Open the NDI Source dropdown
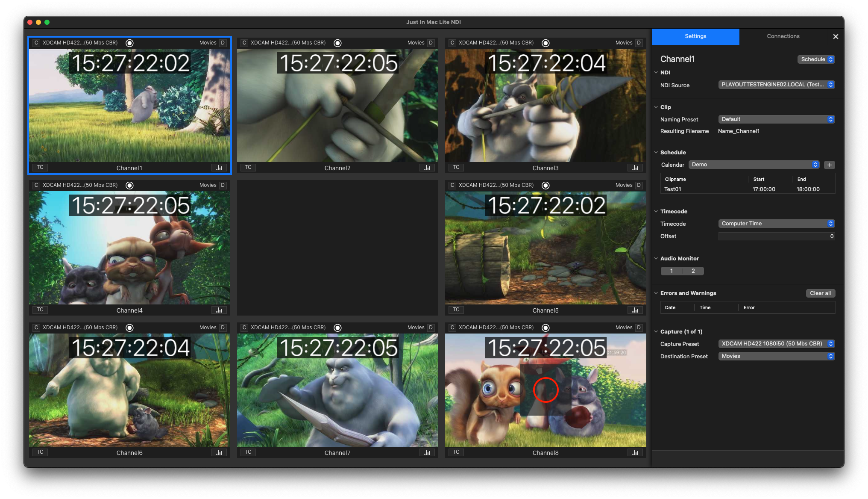This screenshot has height=499, width=868. [x=776, y=85]
